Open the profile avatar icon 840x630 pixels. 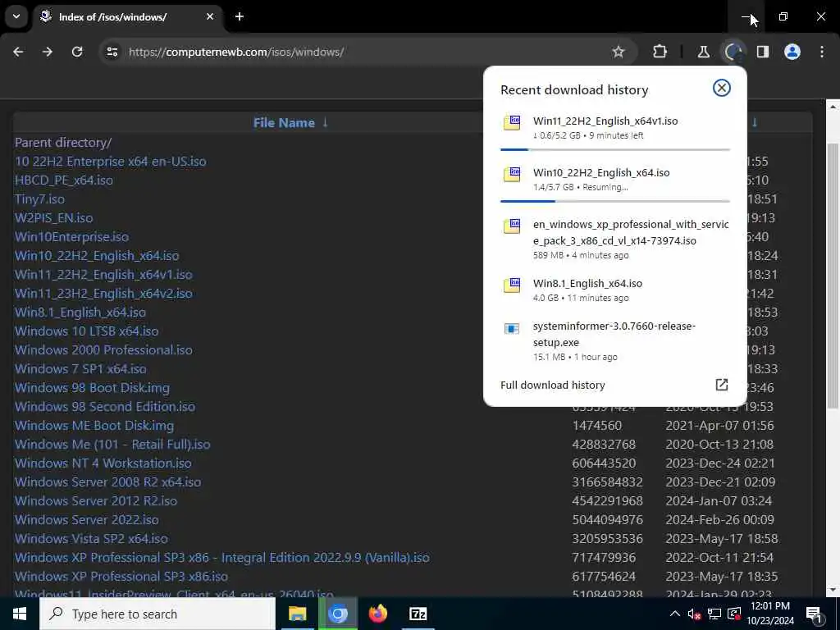pyautogui.click(x=792, y=52)
